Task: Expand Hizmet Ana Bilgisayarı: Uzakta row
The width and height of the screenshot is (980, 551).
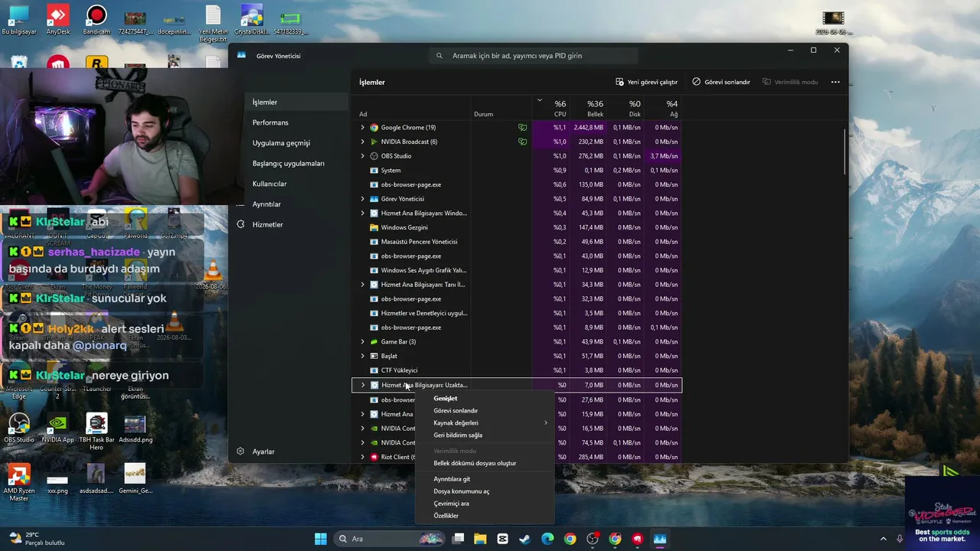Action: pyautogui.click(x=363, y=385)
